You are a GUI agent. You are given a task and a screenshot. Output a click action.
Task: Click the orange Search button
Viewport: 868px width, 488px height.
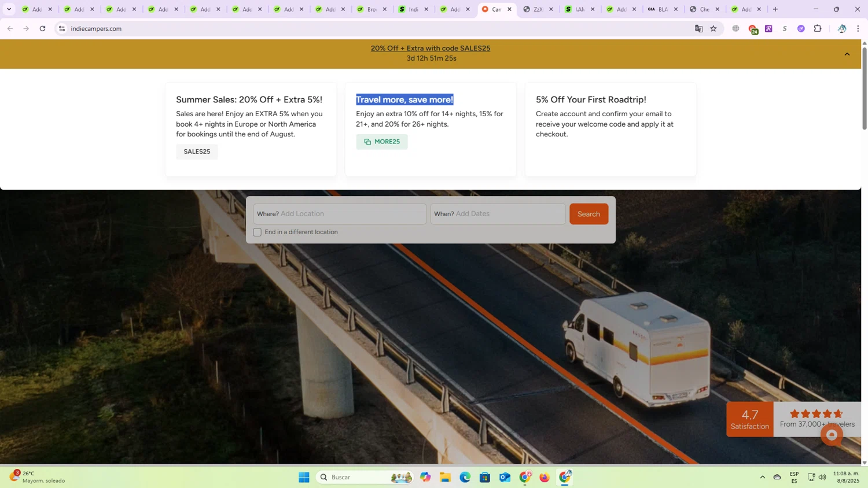coord(589,214)
